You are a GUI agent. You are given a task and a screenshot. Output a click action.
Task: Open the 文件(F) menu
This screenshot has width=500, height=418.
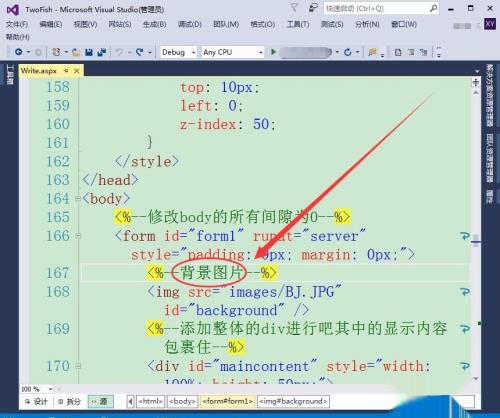17,24
